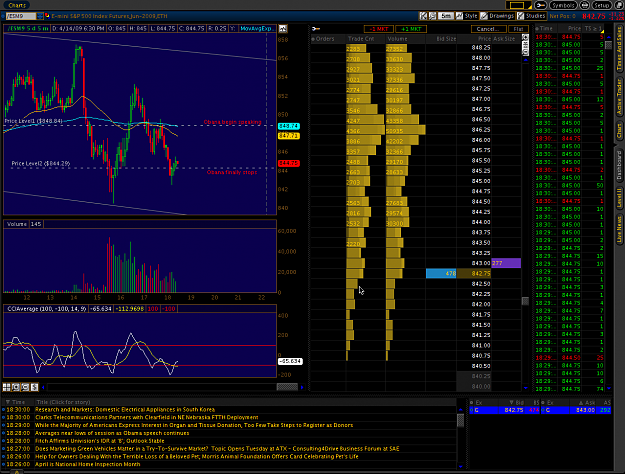Click the chart print/share toolbar icon
This screenshot has height=474, width=625.
point(432,16)
